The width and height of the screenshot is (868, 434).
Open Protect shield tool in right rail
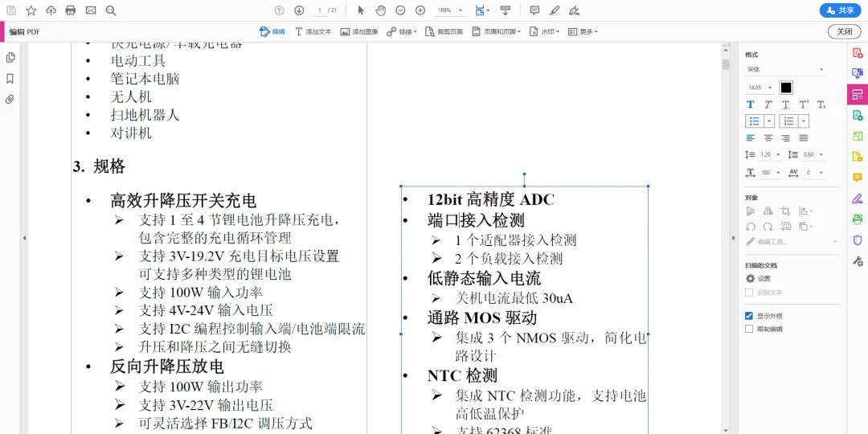[858, 240]
